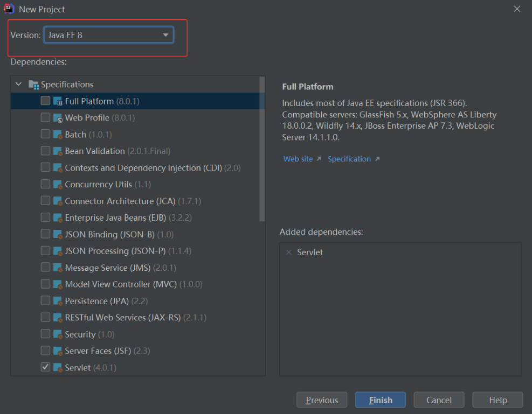Open the Web site link
Viewport: 532px width, 414px height.
(298, 159)
